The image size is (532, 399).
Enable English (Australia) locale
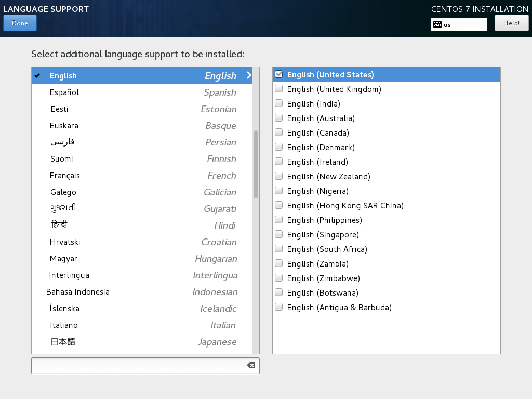click(x=278, y=117)
